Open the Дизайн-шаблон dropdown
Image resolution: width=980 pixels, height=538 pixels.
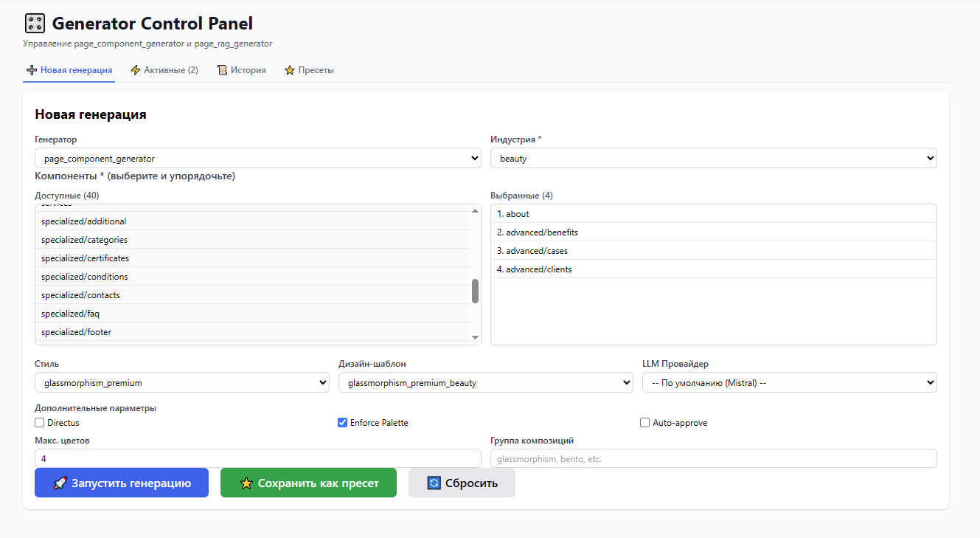pos(486,382)
